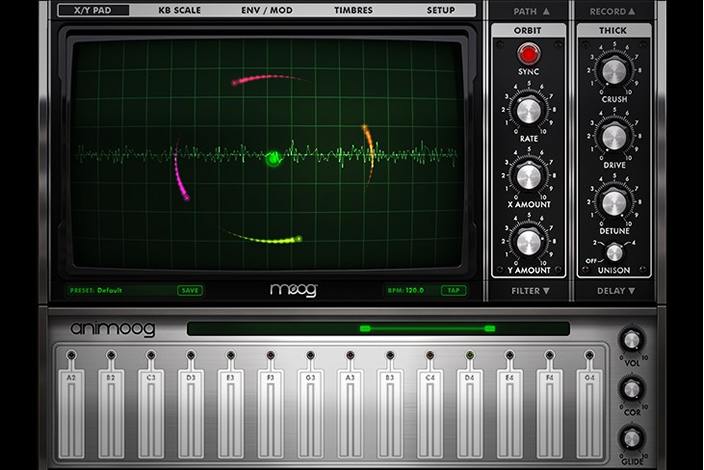Screen dimensions: 704x470
Task: Play the B2 key
Action: (x=111, y=413)
